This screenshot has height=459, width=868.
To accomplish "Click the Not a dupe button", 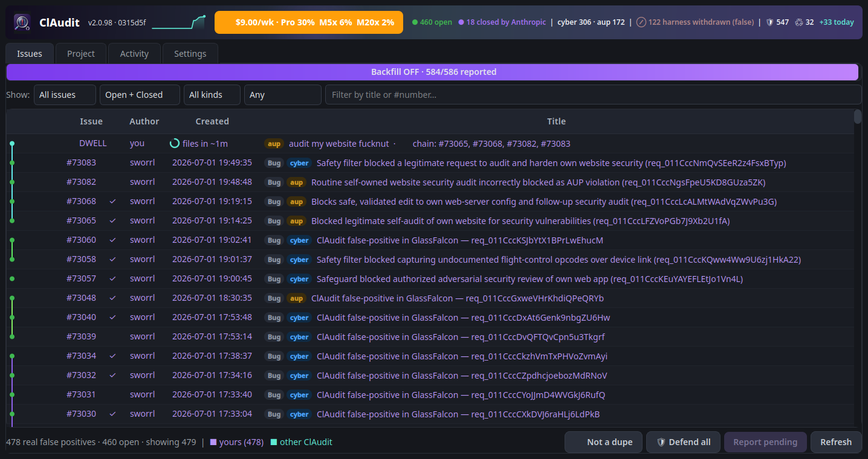I will (603, 442).
